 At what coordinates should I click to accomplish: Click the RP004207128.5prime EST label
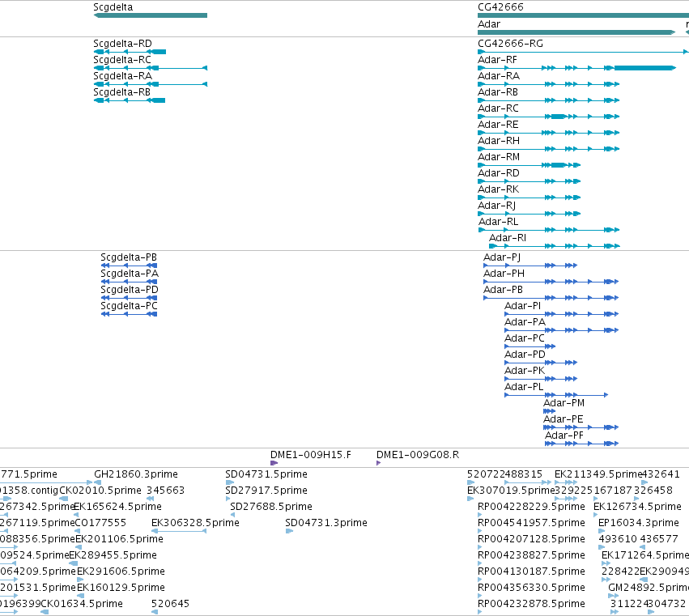pyautogui.click(x=531, y=540)
